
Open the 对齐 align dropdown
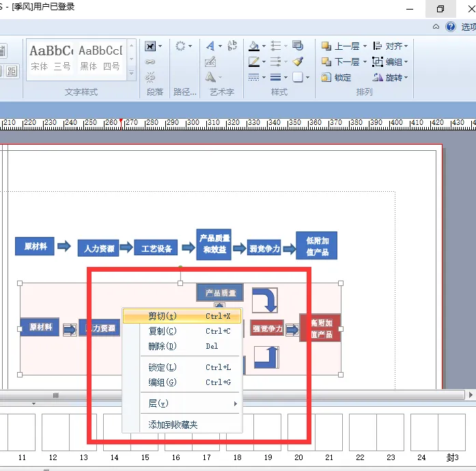[391, 46]
